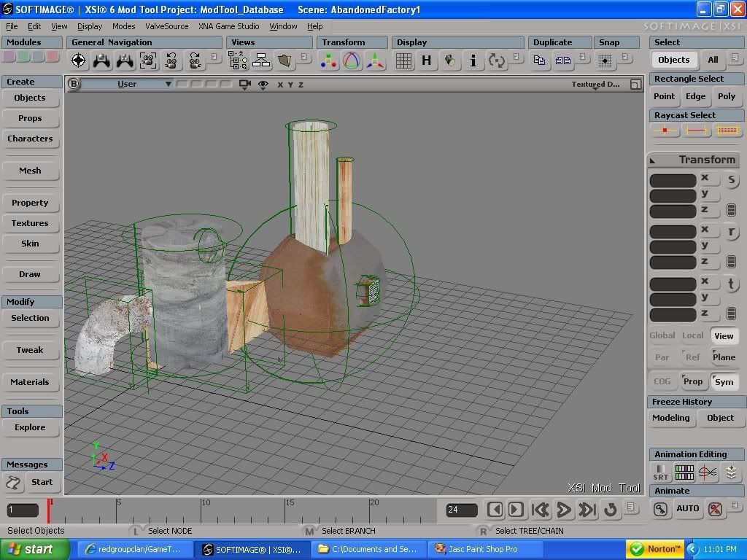Open the Display menu
Image resolution: width=747 pixels, height=560 pixels.
click(x=90, y=26)
